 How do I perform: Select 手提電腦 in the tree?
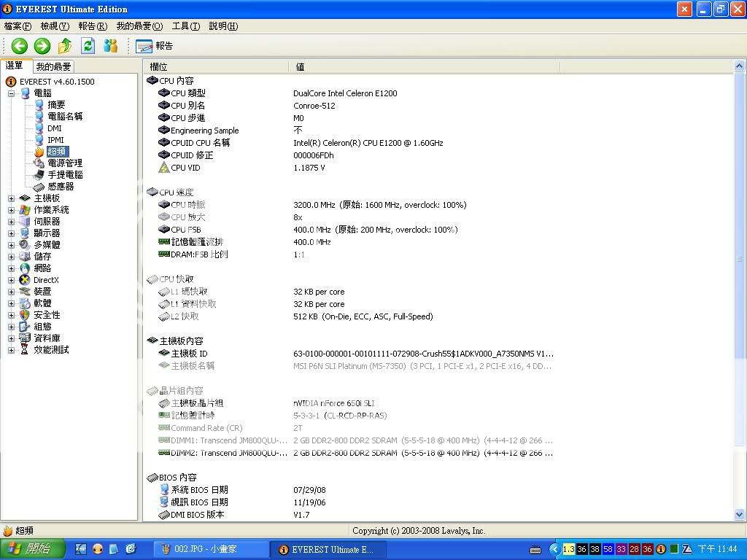[x=65, y=175]
